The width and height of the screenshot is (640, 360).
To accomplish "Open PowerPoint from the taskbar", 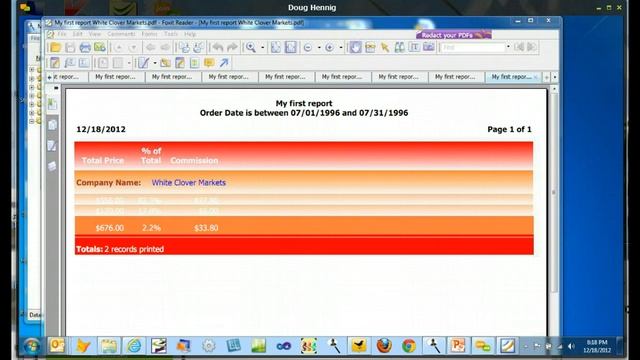I will [x=458, y=346].
